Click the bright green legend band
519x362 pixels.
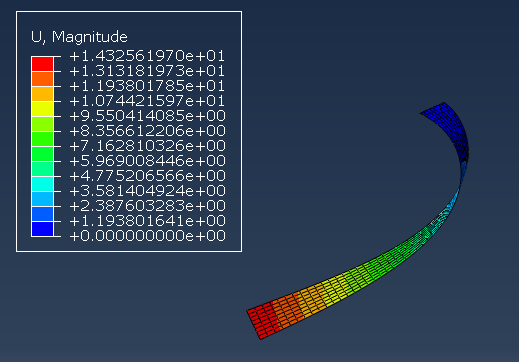point(42,139)
